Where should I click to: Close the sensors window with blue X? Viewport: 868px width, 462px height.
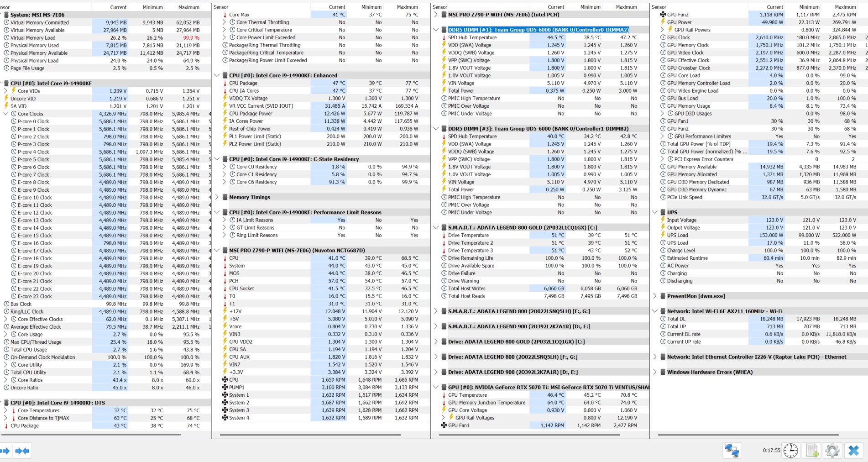pos(853,451)
